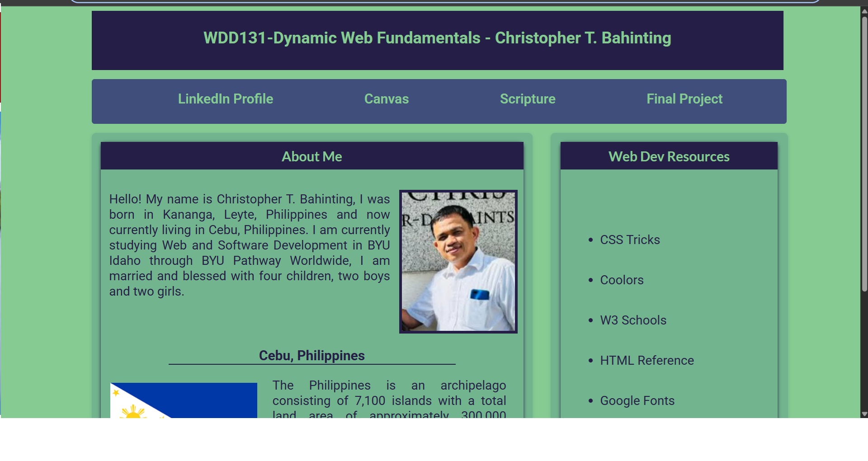
Task: Open the LinkedIn Profile link
Action: [225, 99]
